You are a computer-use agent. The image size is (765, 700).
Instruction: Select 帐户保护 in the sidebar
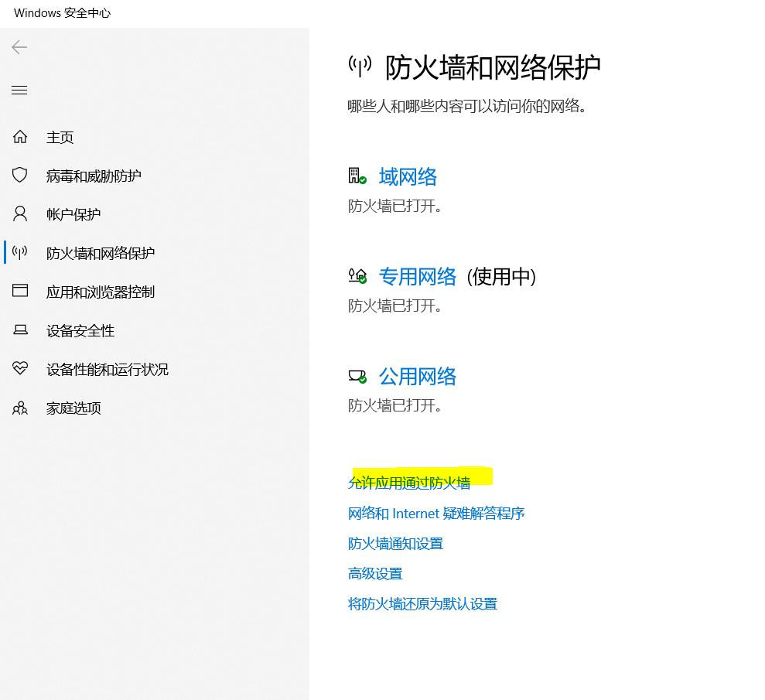[x=73, y=214]
